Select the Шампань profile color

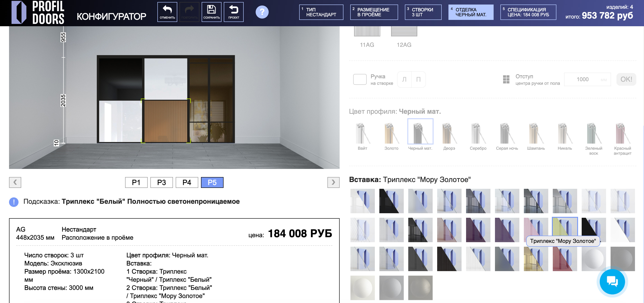[536, 137]
